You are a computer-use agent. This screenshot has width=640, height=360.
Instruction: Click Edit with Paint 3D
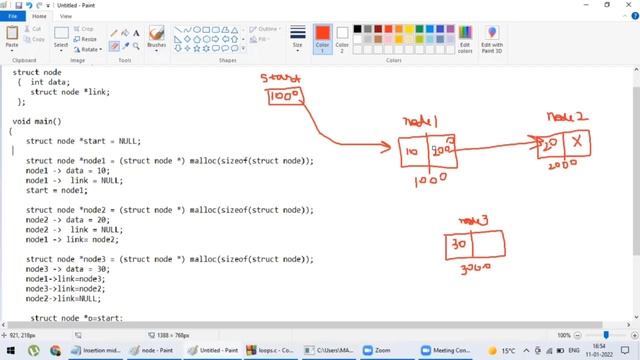pyautogui.click(x=492, y=39)
